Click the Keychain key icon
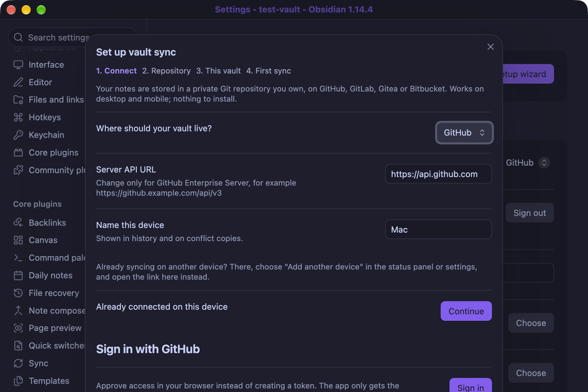The height and width of the screenshot is (392, 588). [18, 135]
